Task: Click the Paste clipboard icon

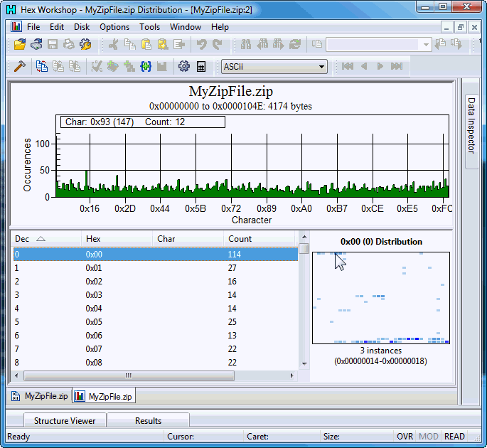Action: click(146, 44)
